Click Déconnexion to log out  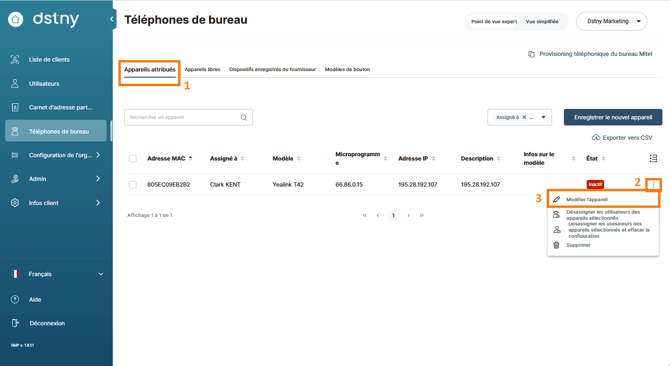point(47,323)
